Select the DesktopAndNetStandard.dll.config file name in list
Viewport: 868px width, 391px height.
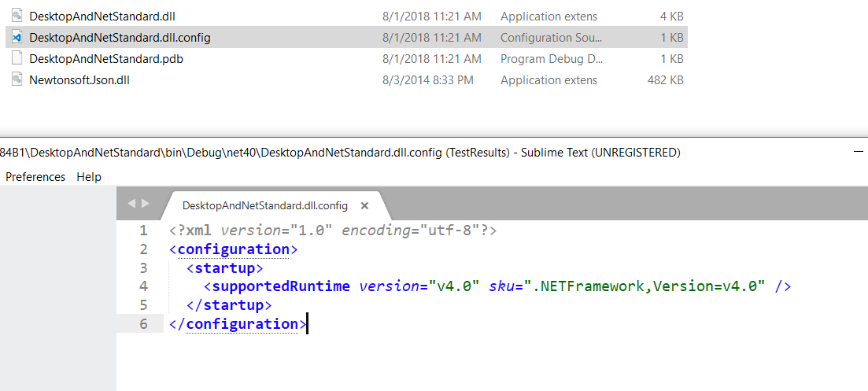[x=120, y=38]
